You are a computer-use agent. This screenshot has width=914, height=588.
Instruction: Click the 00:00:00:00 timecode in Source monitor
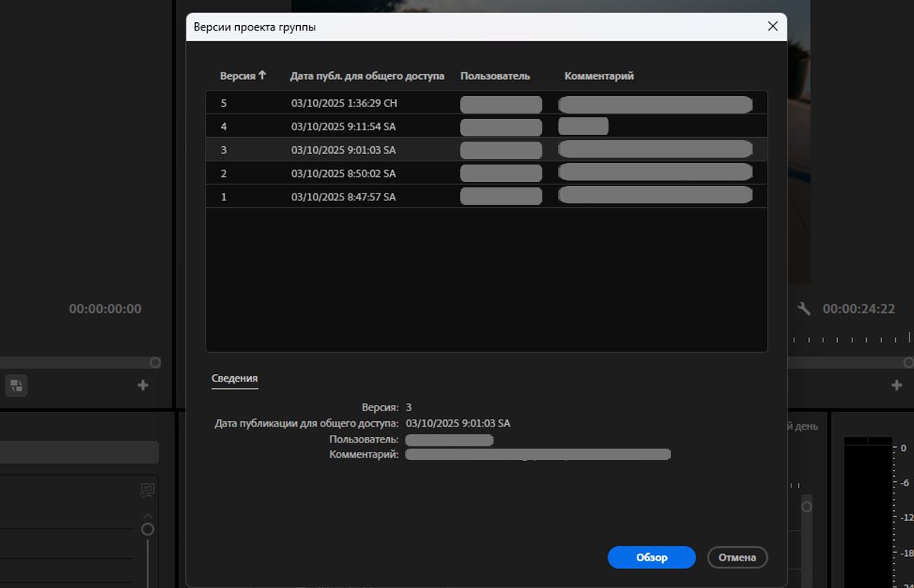[105, 308]
